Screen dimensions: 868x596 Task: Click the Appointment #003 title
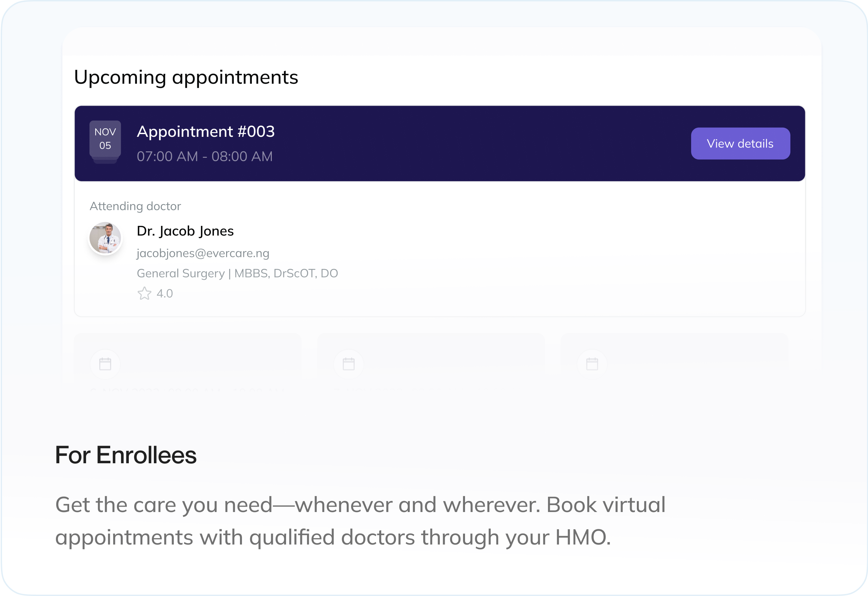[205, 131]
